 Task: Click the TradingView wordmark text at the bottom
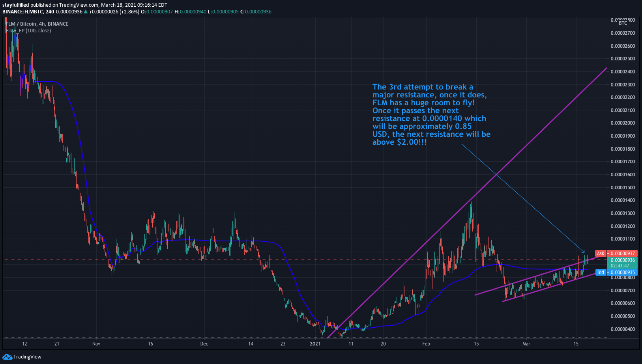coord(27,357)
